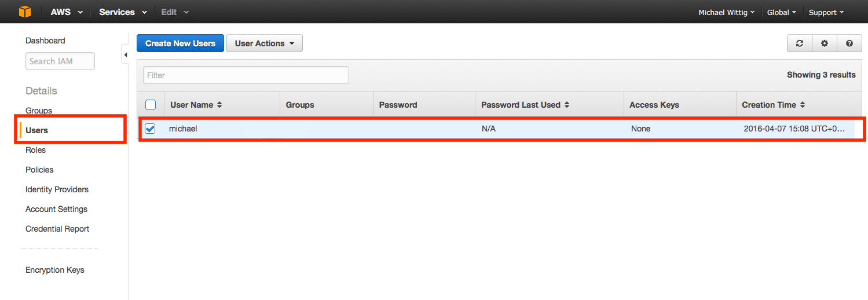This screenshot has height=300, width=868.
Task: Click the help question mark icon
Action: 849,43
